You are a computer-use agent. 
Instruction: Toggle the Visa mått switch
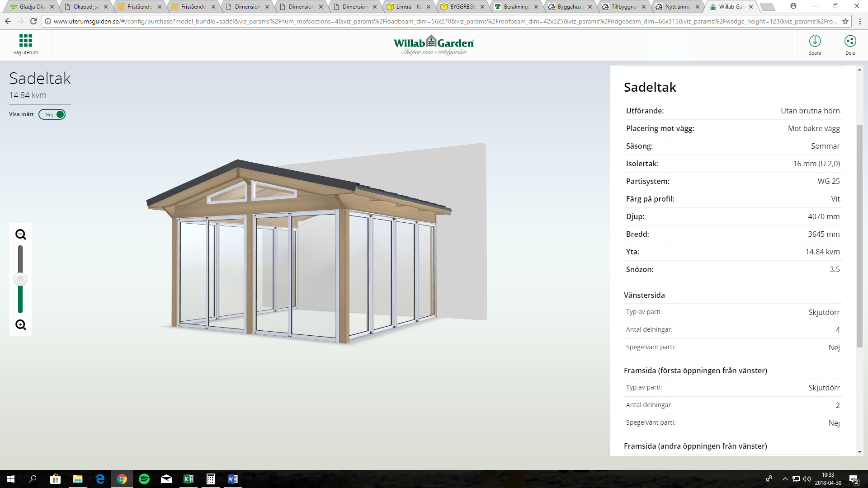tap(52, 114)
